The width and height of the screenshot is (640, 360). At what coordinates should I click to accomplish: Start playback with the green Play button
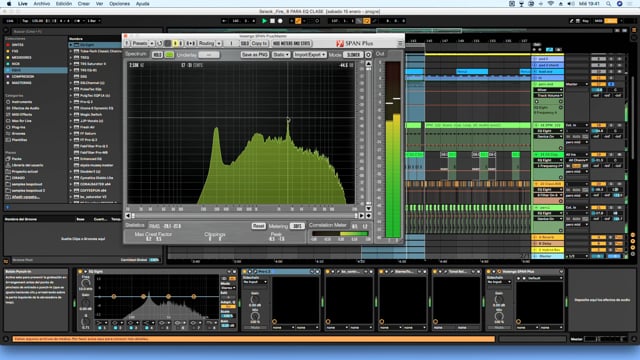coord(264,21)
